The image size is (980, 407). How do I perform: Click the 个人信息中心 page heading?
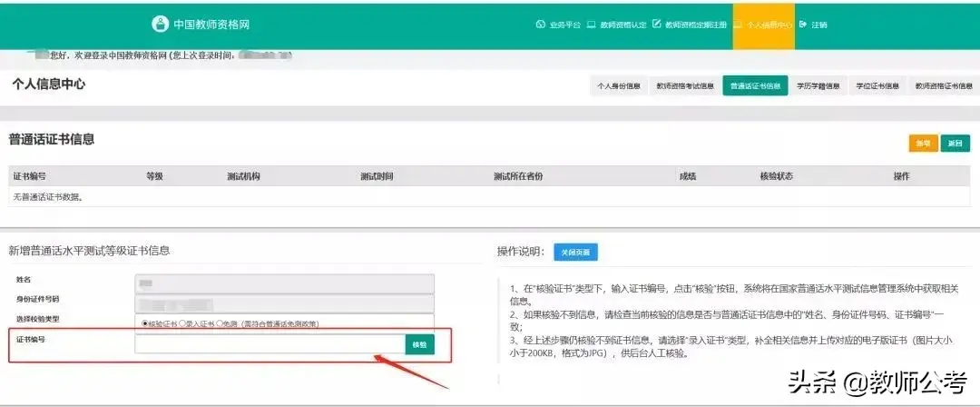tap(48, 84)
